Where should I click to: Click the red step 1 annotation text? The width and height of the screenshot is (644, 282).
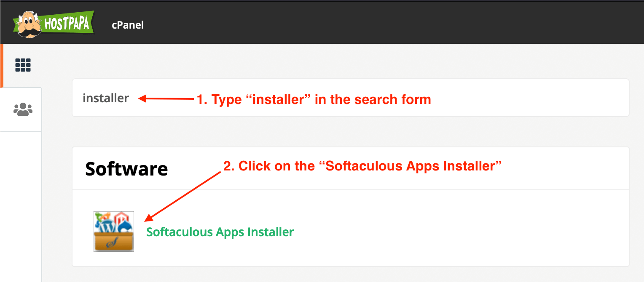click(x=314, y=100)
